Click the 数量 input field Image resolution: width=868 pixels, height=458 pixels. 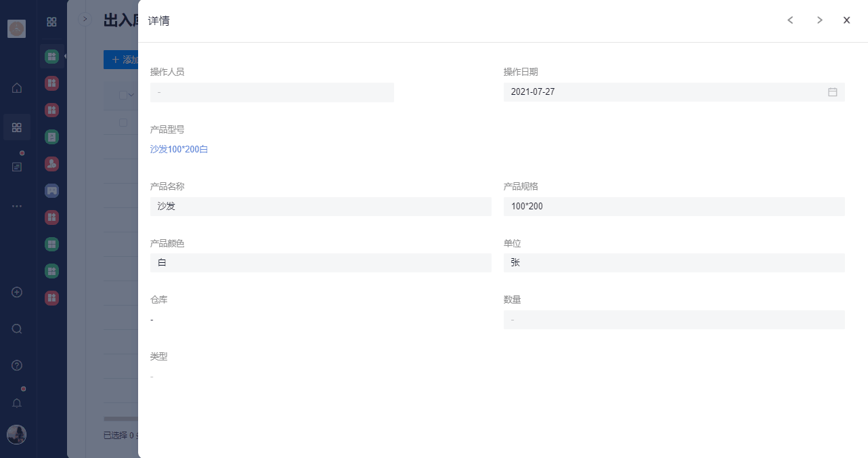(x=674, y=320)
